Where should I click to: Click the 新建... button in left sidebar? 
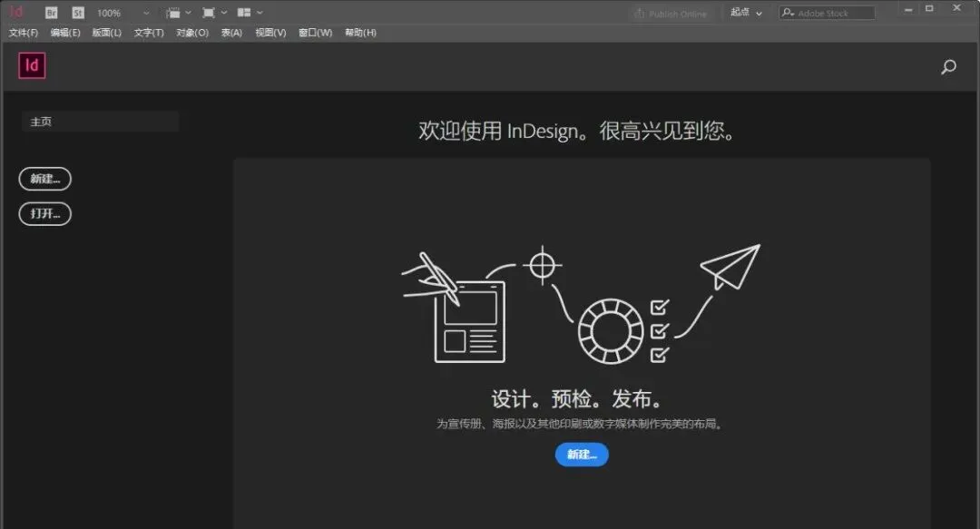(x=45, y=179)
